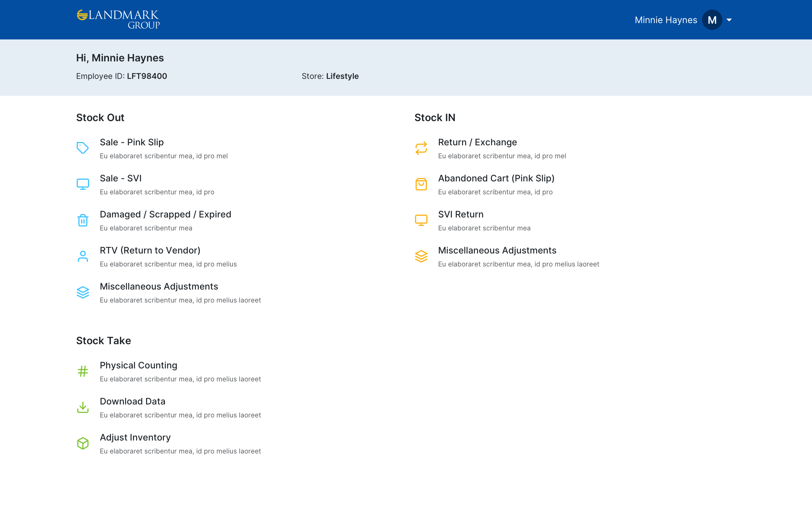The image size is (812, 507).
Task: Click the orange layers icon under Stock IN
Action: pos(421,256)
